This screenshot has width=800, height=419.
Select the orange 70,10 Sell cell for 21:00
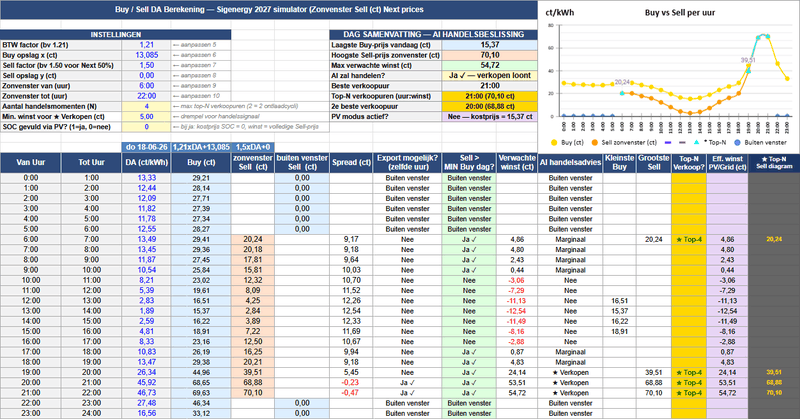[253, 393]
